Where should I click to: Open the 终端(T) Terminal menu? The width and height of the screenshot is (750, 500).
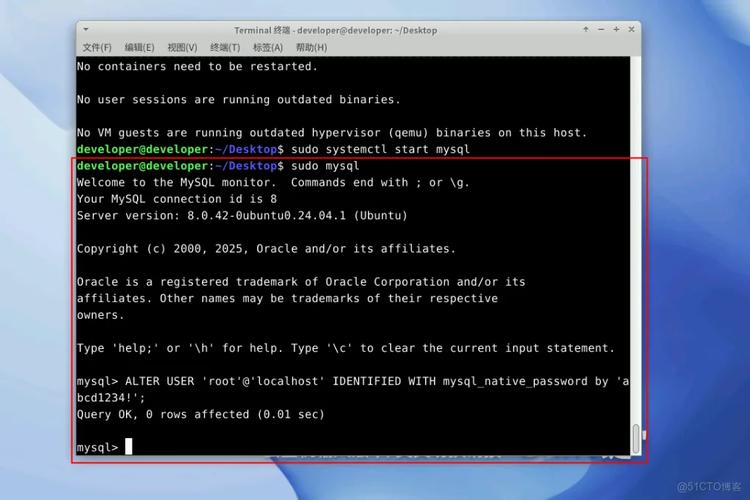225,47
